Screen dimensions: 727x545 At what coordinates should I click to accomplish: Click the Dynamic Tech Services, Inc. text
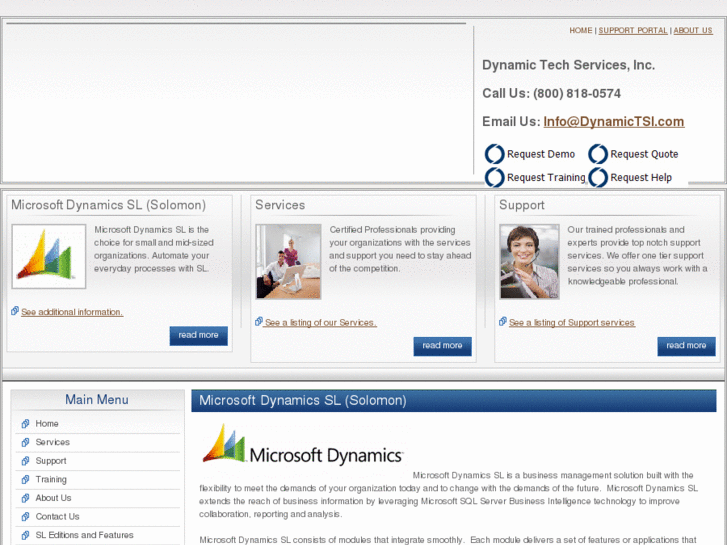(x=568, y=65)
